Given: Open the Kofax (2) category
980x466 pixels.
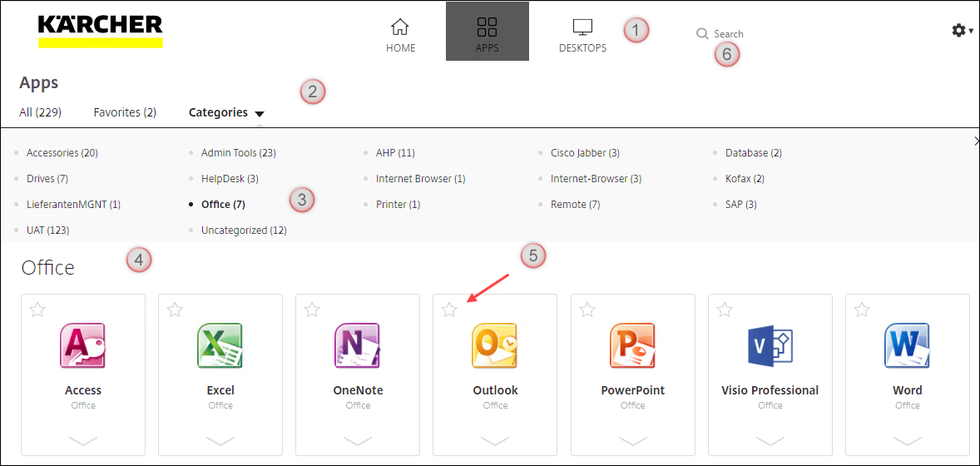Looking at the screenshot, I should [745, 178].
